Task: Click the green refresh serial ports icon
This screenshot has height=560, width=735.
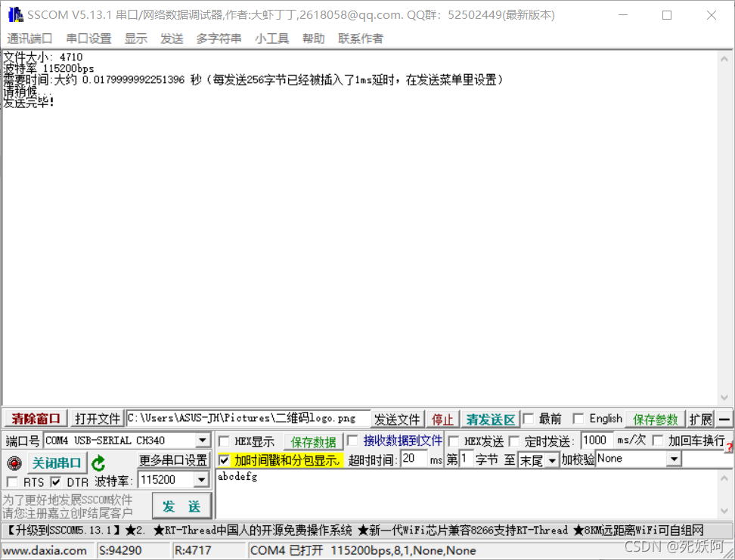Action: point(99,463)
